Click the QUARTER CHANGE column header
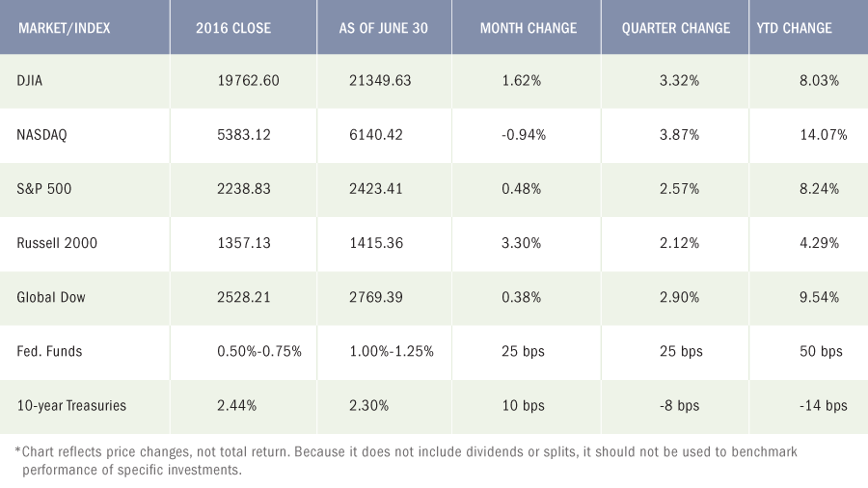868x488 pixels. 676,28
